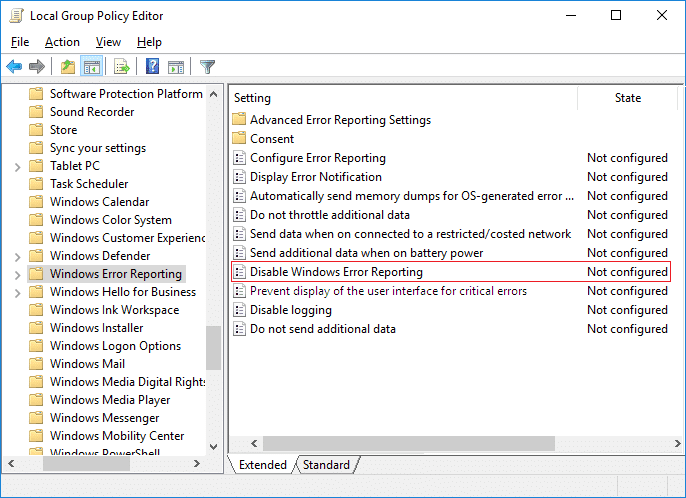Viewport: 686px width, 498px height.
Task: Click the Display Error Notification policy icon
Action: [x=239, y=176]
